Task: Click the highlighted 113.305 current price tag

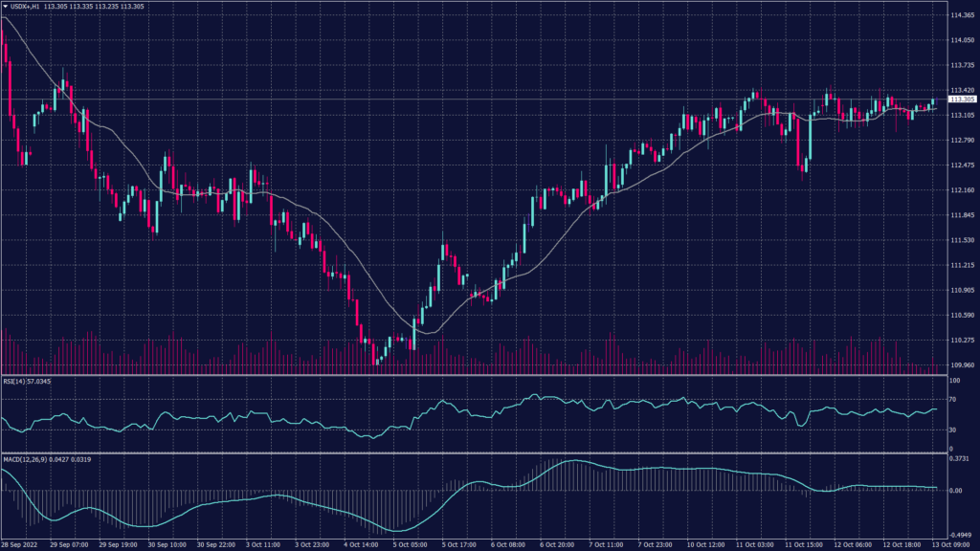Action: pos(962,99)
